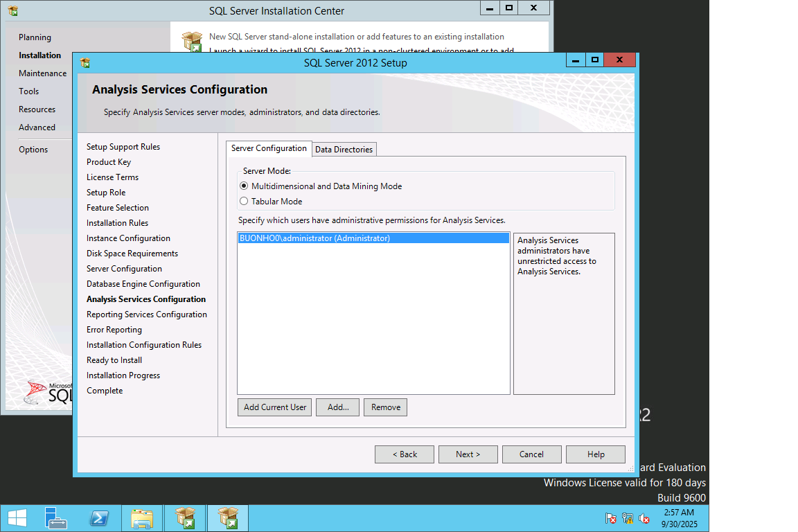798x532 pixels.
Task: Go to the previous step with Back
Action: point(405,454)
